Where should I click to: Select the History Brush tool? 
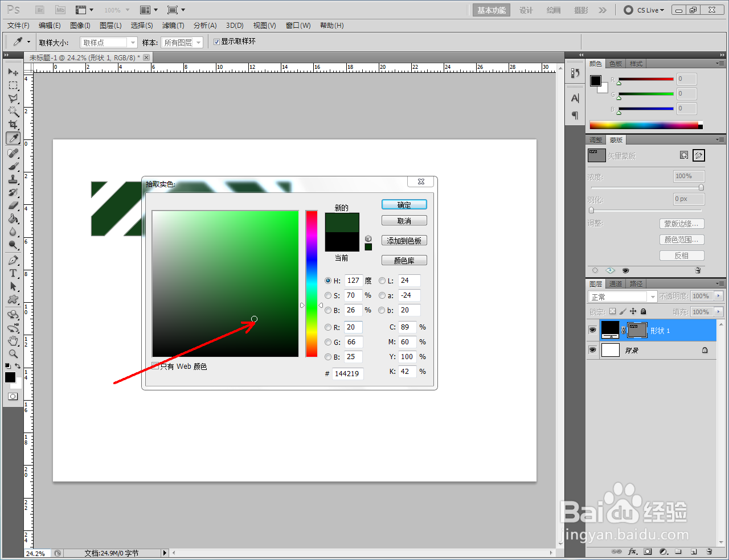13,192
